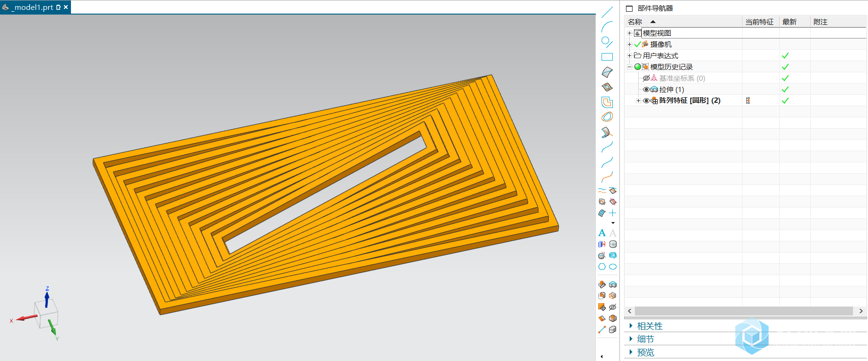This screenshot has height=361, width=868.
Task: Click the crossed-out eye hide icon in toolbar
Action: point(613,307)
